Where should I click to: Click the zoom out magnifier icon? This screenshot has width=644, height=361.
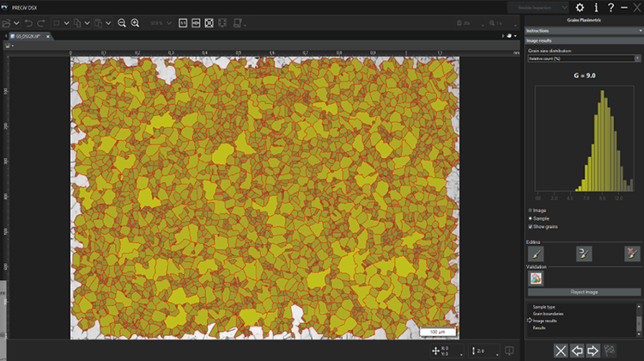point(121,22)
